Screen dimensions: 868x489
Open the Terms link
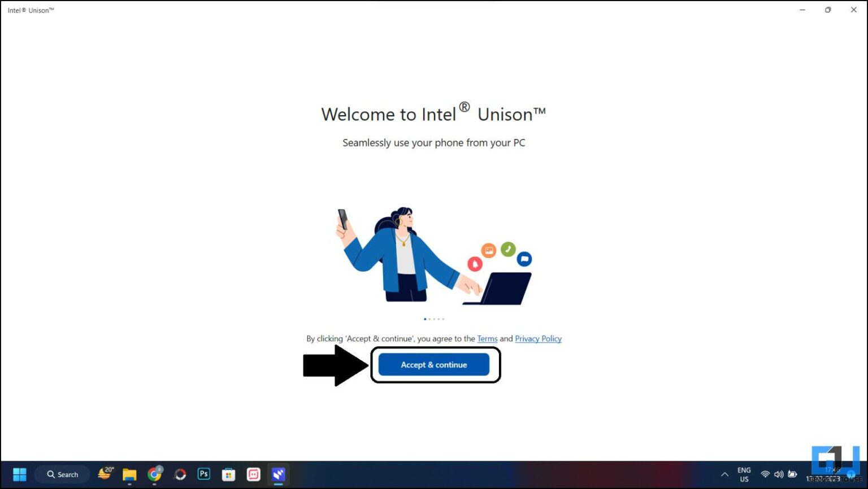487,338
